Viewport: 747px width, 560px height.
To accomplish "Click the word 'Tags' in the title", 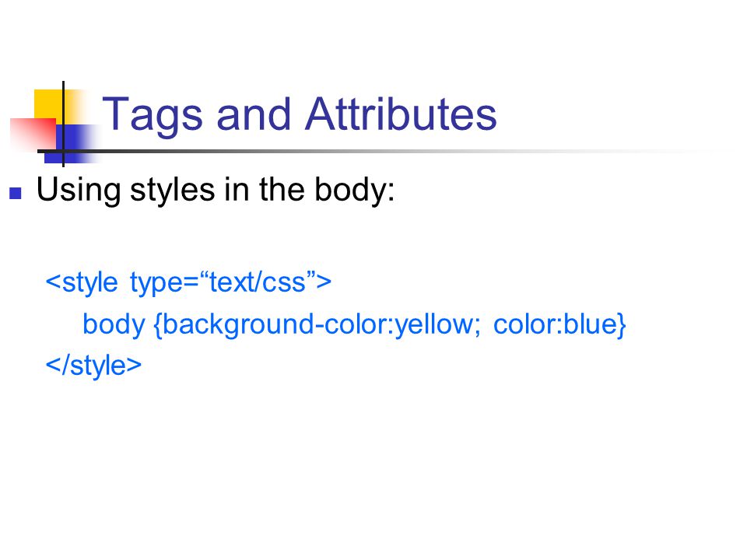I will [x=153, y=115].
